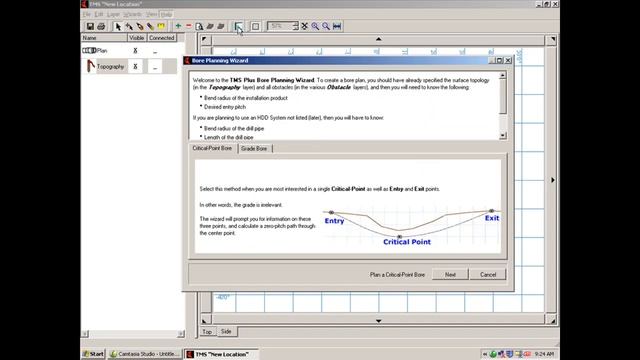Select the Critical-Point Bore tab

coord(212,148)
